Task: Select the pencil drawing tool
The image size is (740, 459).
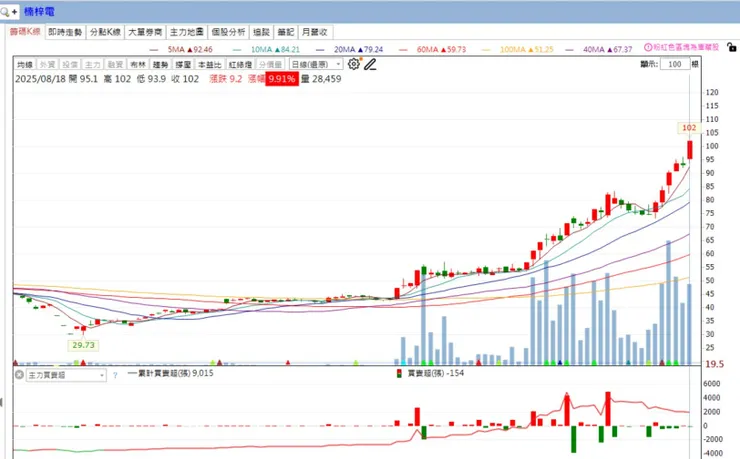Action: 370,65
